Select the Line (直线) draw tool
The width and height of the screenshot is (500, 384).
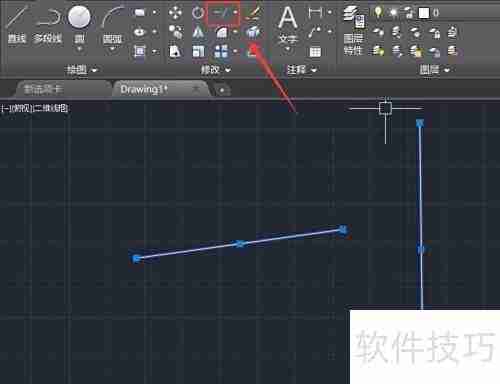click(x=17, y=23)
